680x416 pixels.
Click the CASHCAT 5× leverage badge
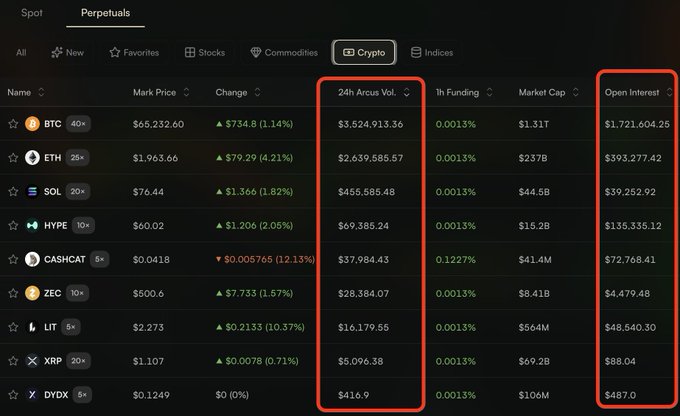tap(99, 259)
